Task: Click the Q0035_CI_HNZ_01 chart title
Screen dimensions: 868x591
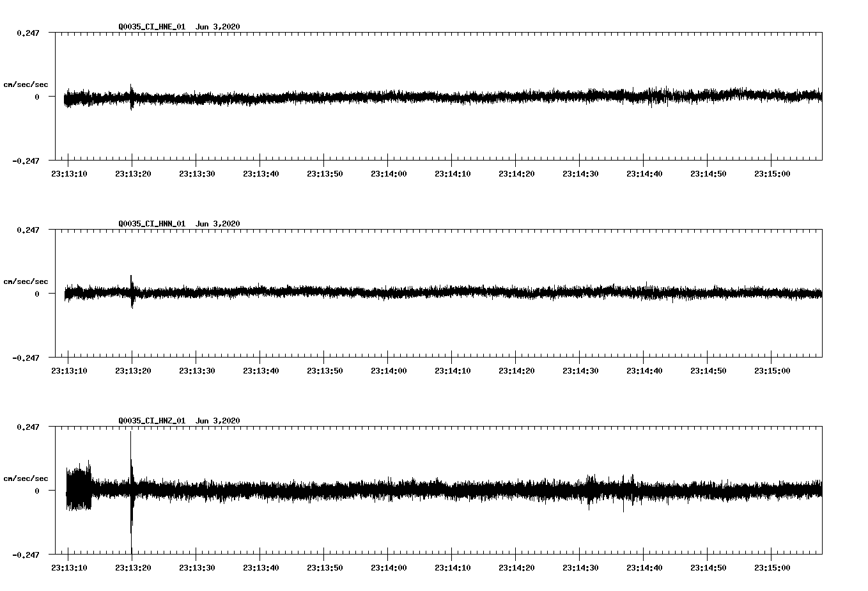Action: [179, 421]
